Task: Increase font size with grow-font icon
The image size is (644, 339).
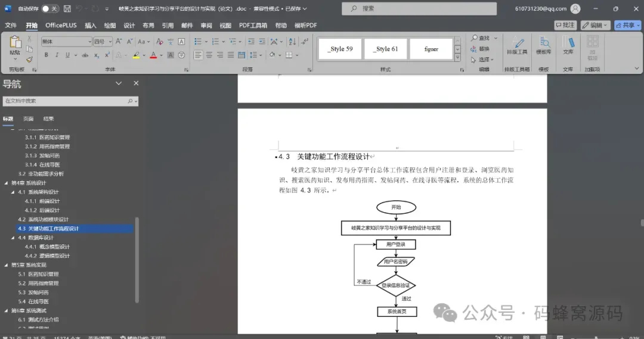Action: [x=119, y=42]
